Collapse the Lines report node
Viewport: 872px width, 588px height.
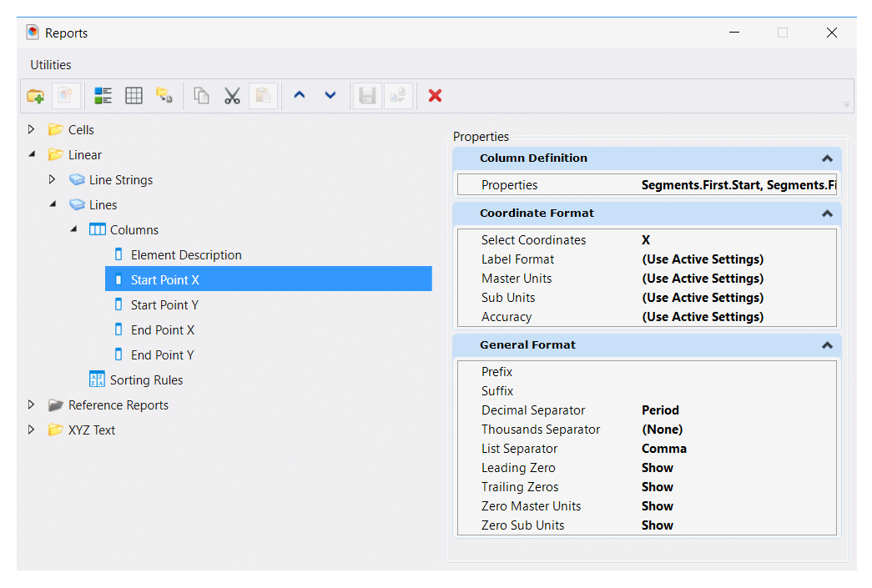pyautogui.click(x=53, y=204)
